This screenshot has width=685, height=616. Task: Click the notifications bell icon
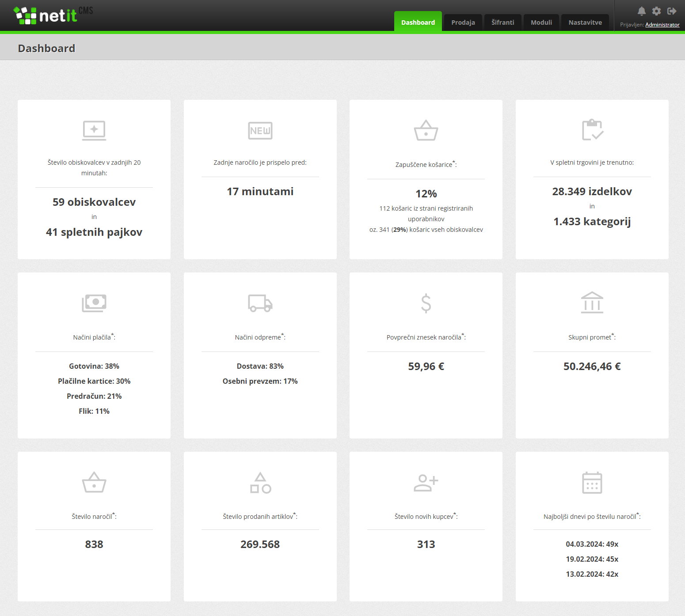642,11
